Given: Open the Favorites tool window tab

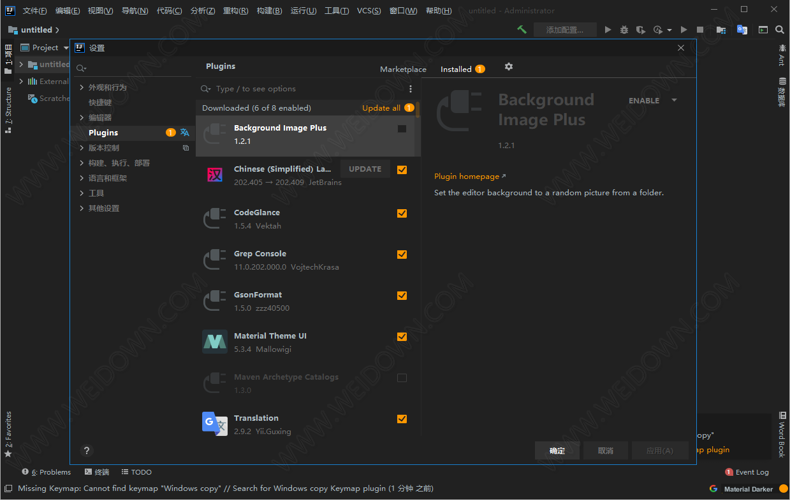Looking at the screenshot, I should coord(8,434).
